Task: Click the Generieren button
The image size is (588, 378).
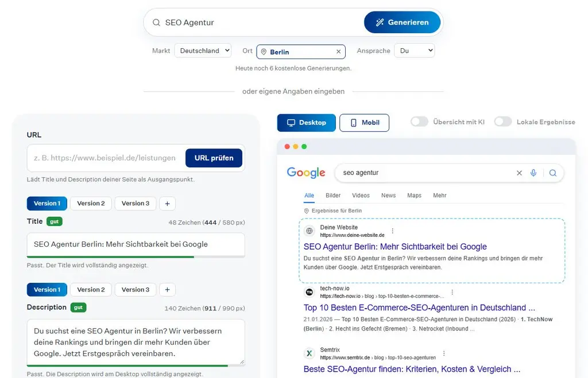Action: coord(402,22)
